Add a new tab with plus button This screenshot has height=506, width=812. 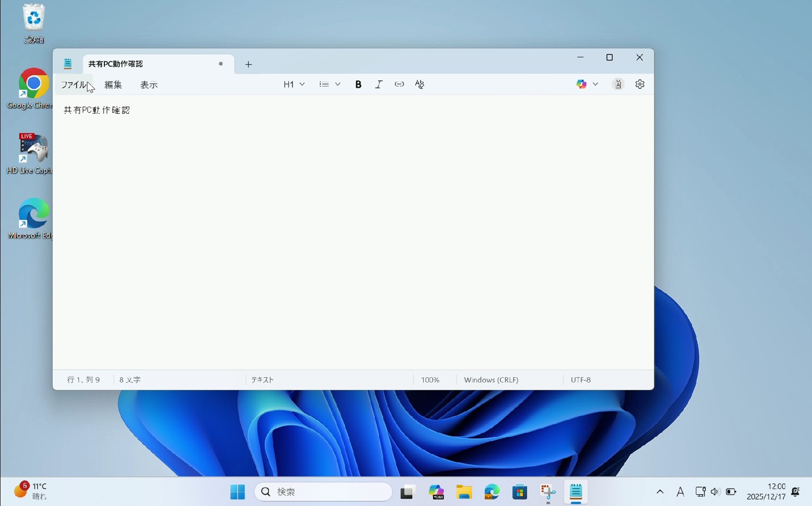(x=248, y=64)
